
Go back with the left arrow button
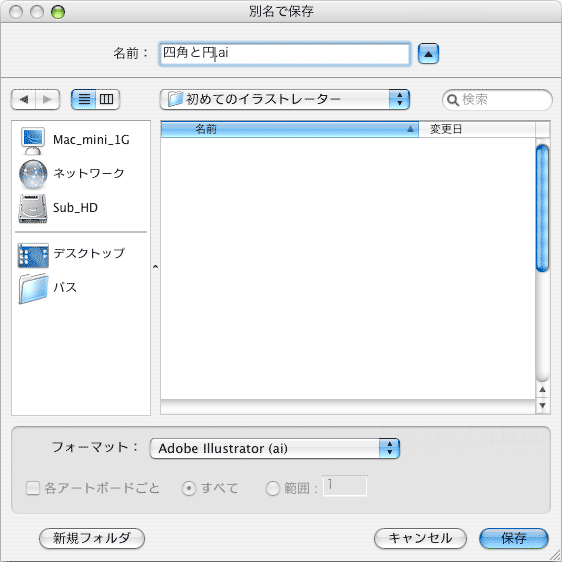pos(24,99)
